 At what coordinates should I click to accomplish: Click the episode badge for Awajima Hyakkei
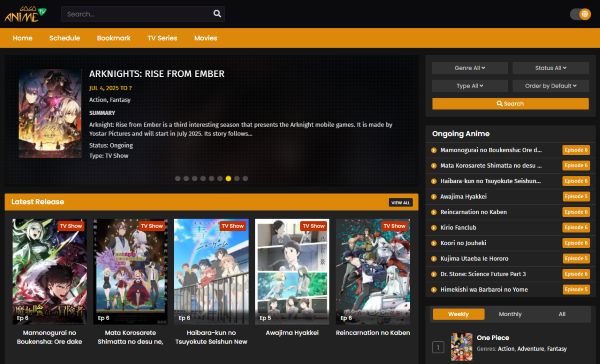(x=576, y=197)
